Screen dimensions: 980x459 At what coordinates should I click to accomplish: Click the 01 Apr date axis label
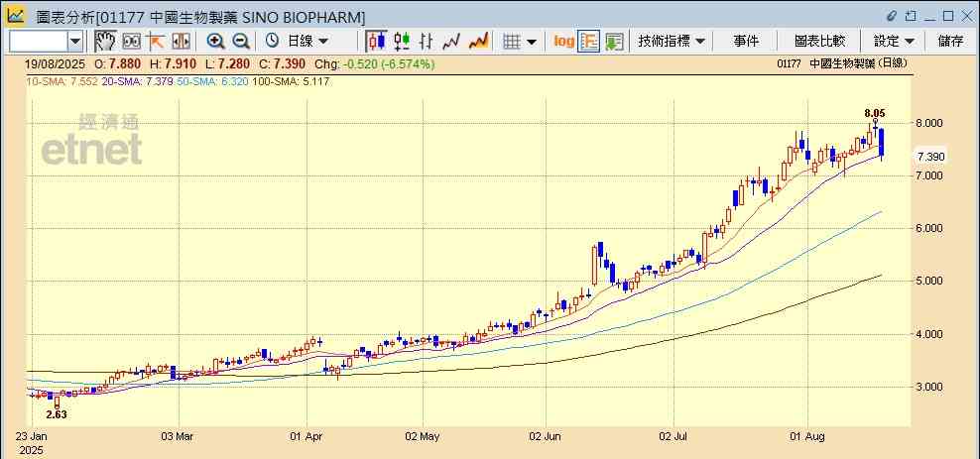(306, 436)
